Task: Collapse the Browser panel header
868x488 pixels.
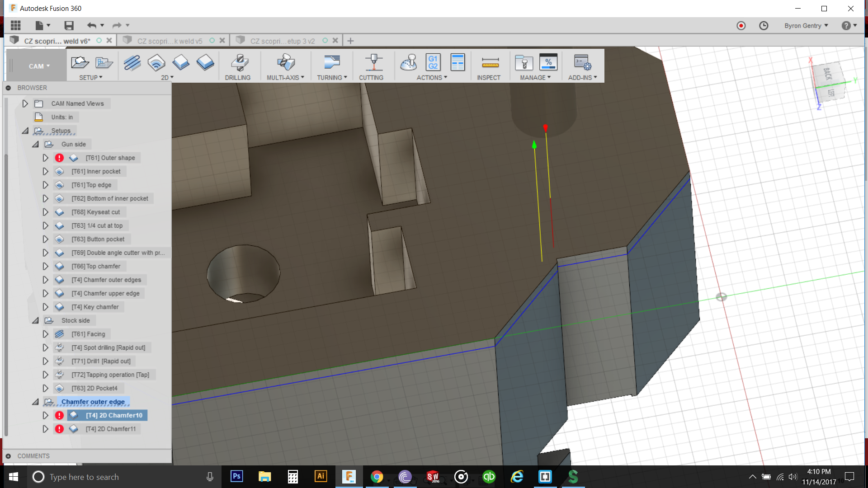Action: (8, 88)
